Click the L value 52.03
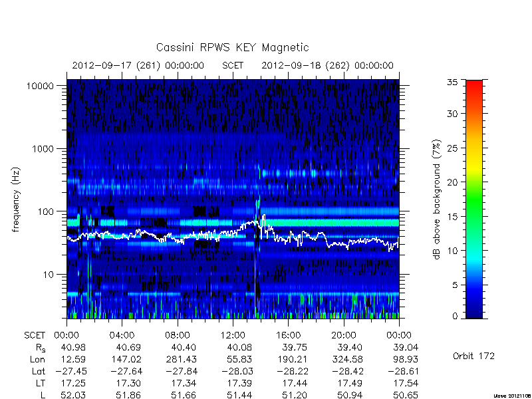 [73, 395]
